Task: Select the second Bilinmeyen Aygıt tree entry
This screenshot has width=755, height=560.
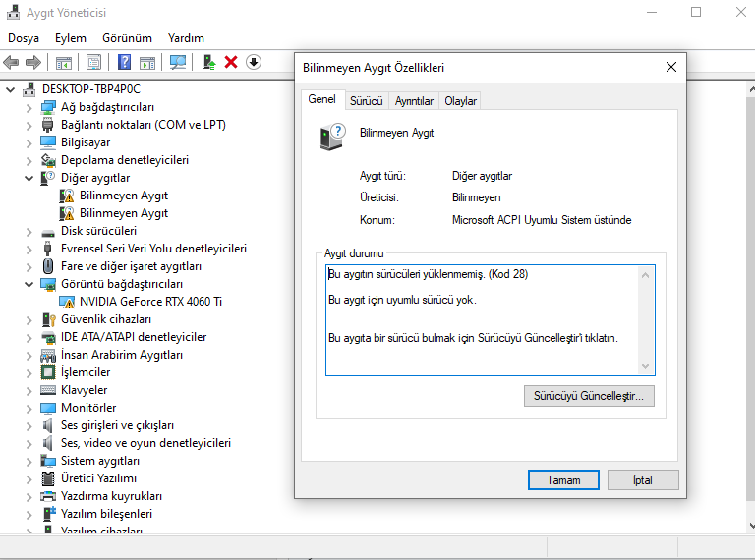Action: 123,213
